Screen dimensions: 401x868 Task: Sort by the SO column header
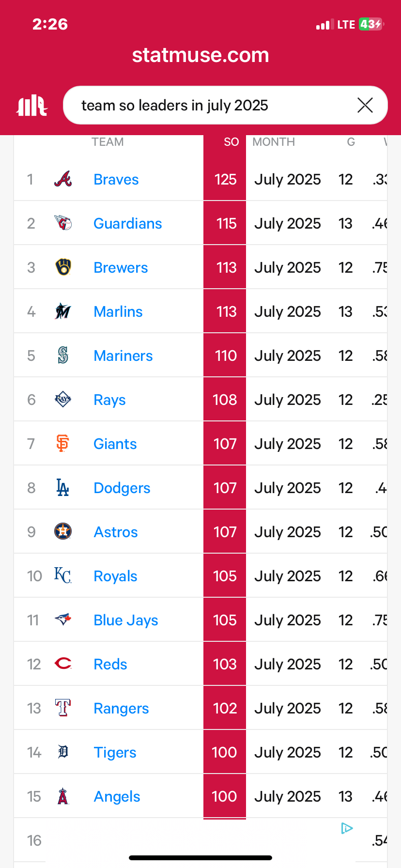(x=231, y=142)
